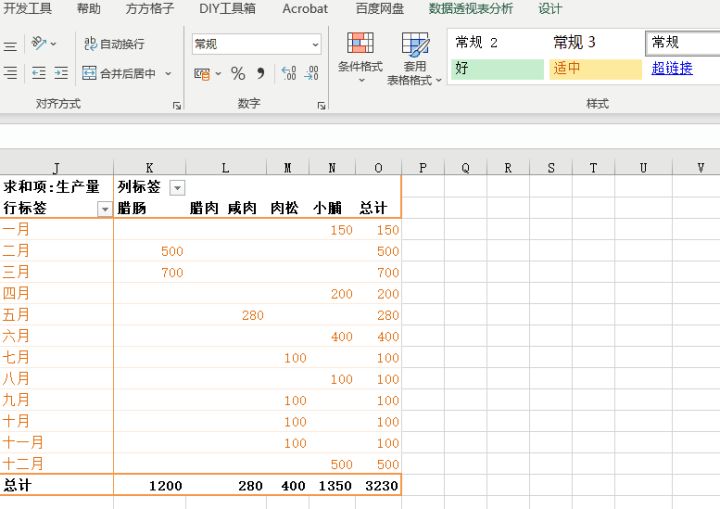Apply comma thousands separator style
Viewport: 720px width, 509px height.
261,73
